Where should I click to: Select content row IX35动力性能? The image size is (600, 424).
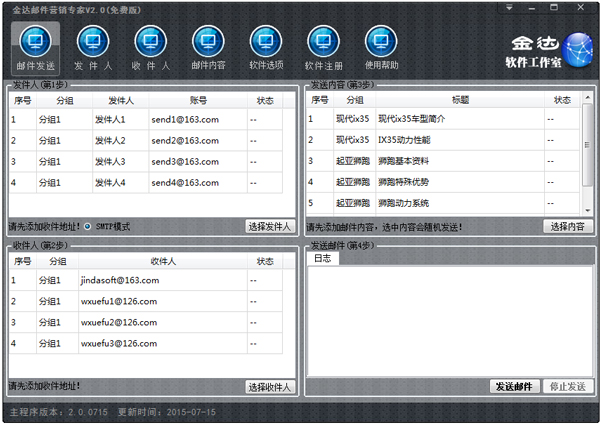443,140
